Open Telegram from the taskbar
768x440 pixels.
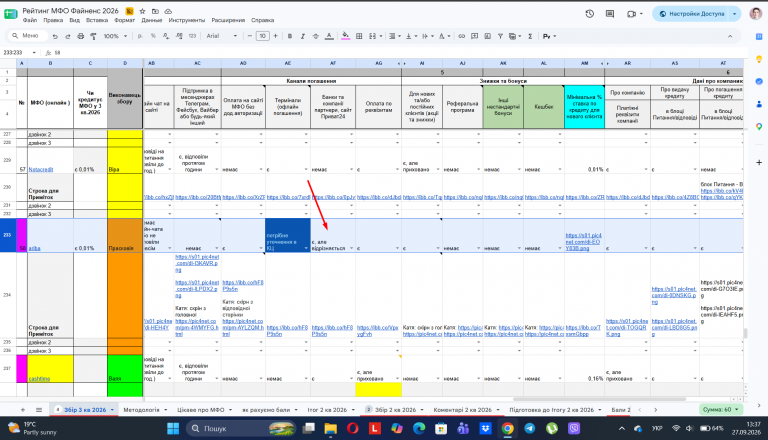click(529, 428)
